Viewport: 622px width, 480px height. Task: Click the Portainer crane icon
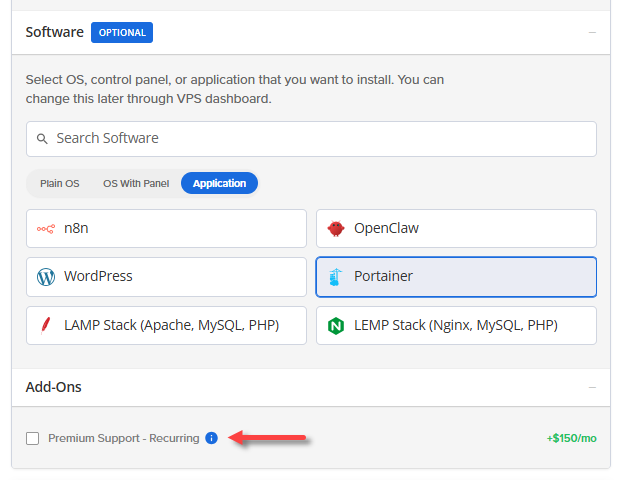click(x=336, y=276)
